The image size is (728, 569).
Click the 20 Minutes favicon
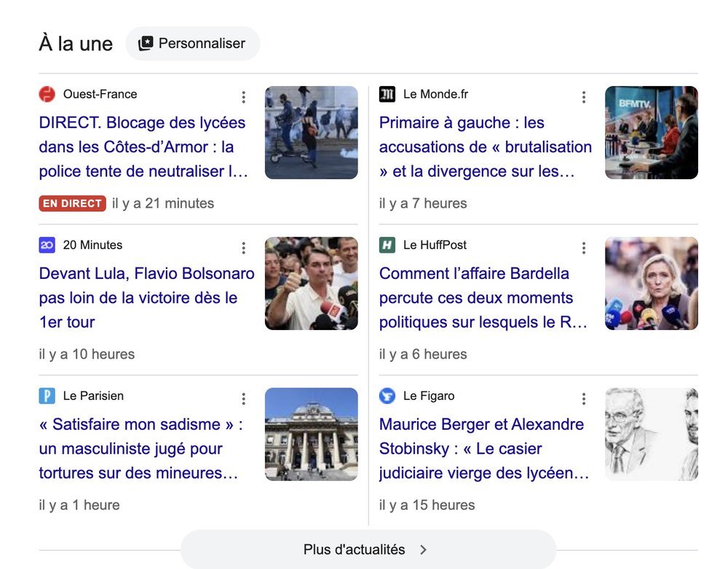47,245
